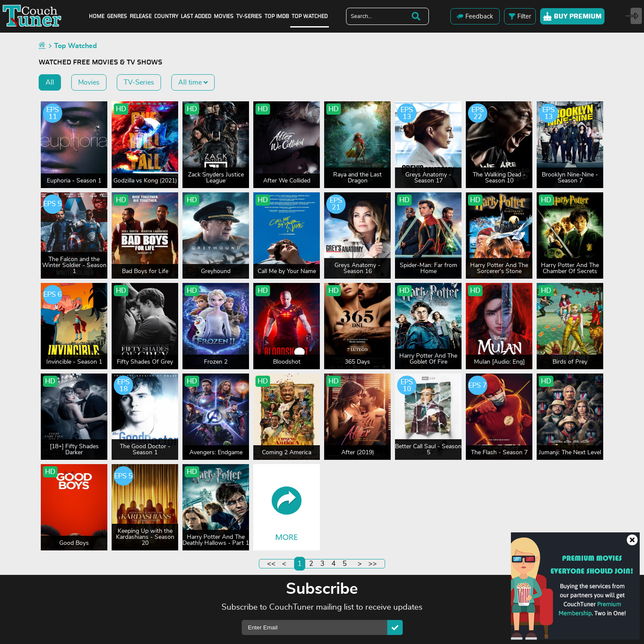This screenshot has width=644, height=644.
Task: Select TOP WATCHED nav item
Action: [310, 16]
